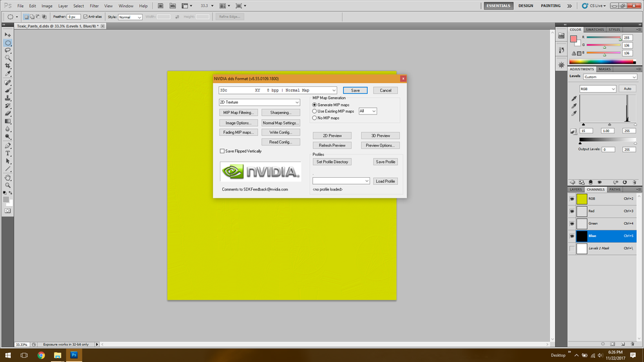Select No MIP maps option
Image resolution: width=644 pixels, height=362 pixels.
315,118
